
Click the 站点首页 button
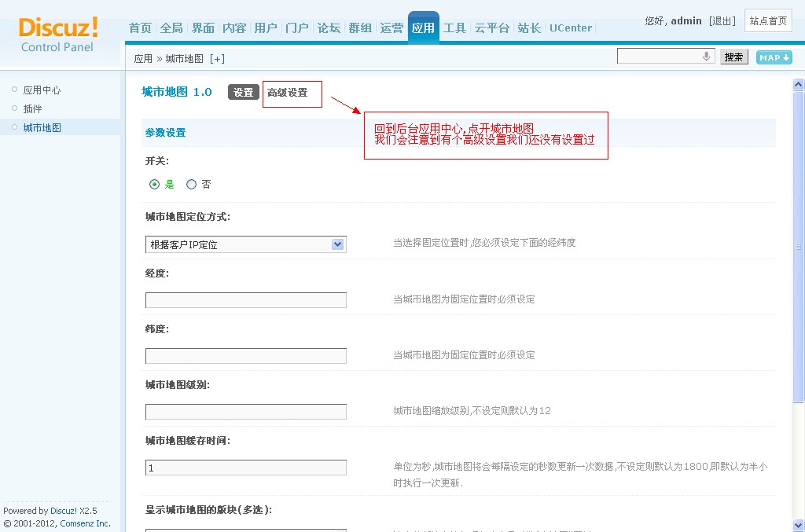pos(768,21)
